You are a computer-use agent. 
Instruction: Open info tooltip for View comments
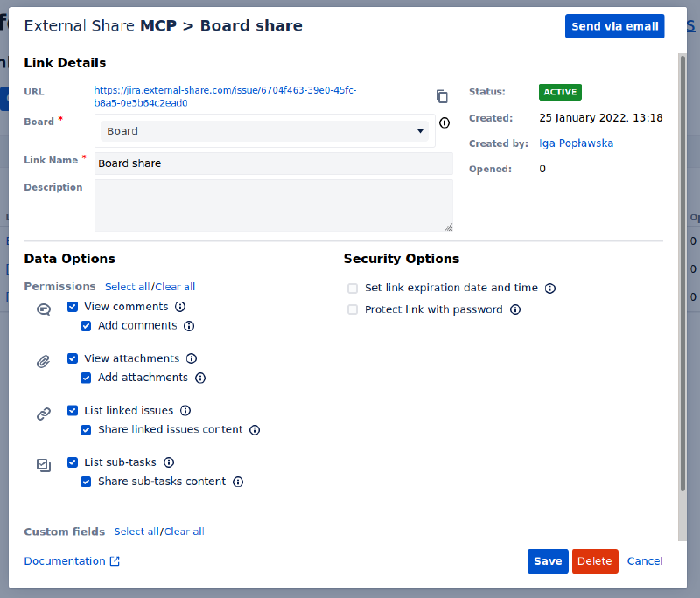(180, 307)
